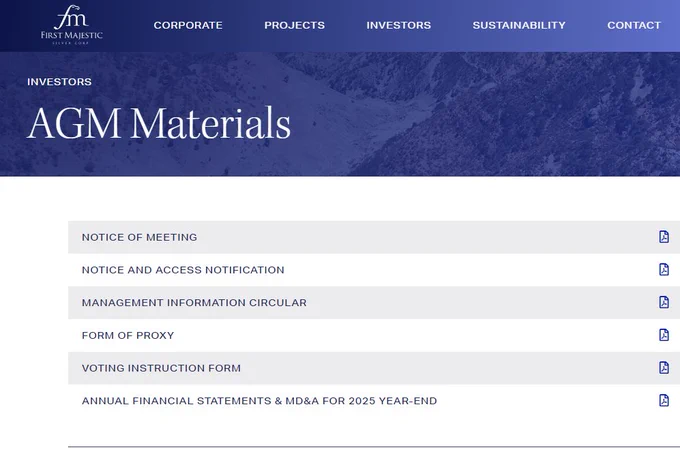This screenshot has width=680, height=452.
Task: Open the Form of Proxy PDF icon
Action: pos(664,335)
